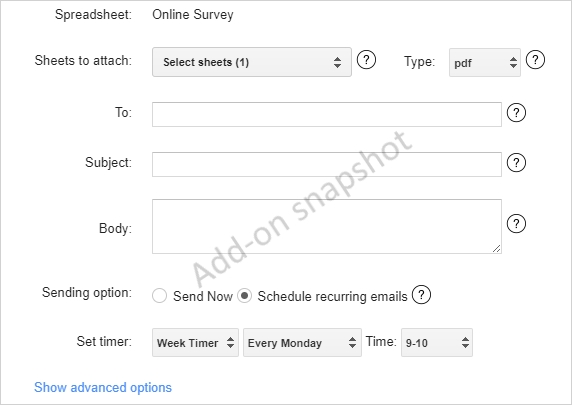572x405 pixels.
Task: Show help for the To field
Action: [516, 113]
